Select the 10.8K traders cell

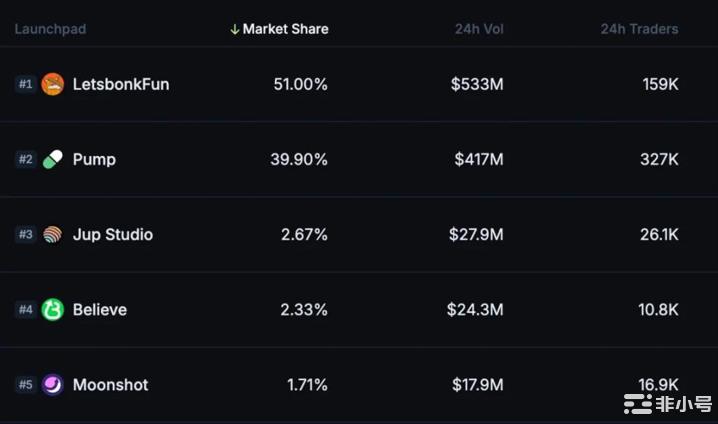click(658, 310)
